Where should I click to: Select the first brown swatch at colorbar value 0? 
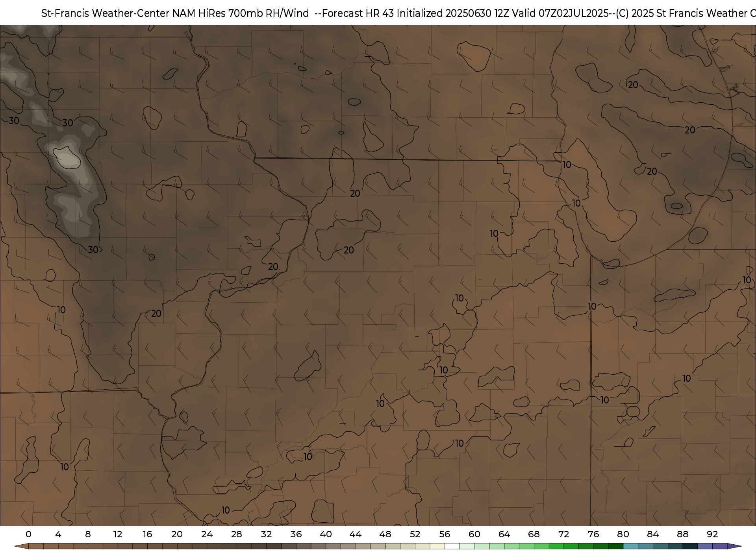click(x=36, y=546)
